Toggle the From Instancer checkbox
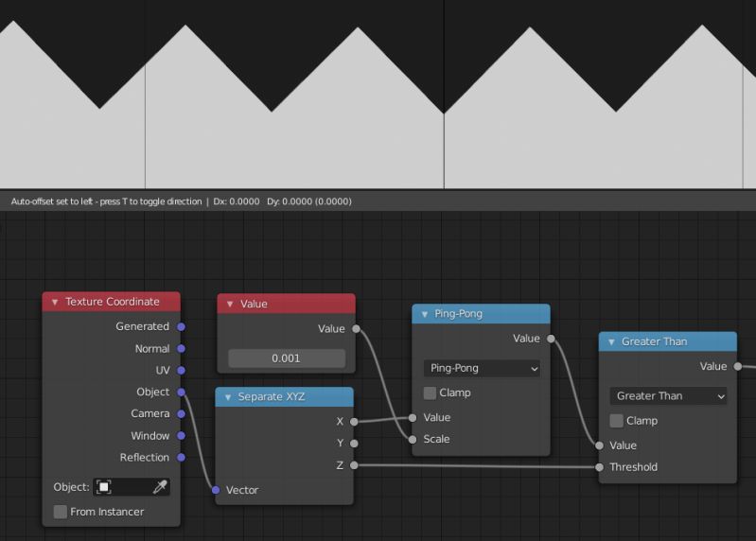This screenshot has height=541, width=756. 61,512
